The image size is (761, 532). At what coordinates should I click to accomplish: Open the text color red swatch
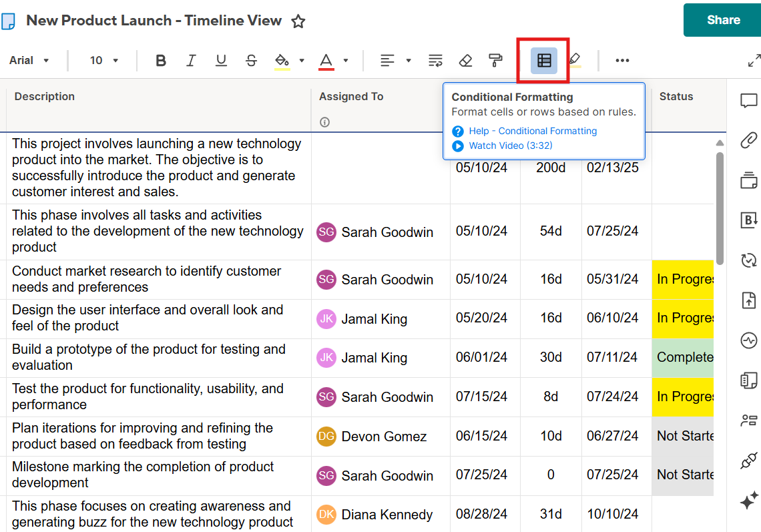(x=326, y=61)
